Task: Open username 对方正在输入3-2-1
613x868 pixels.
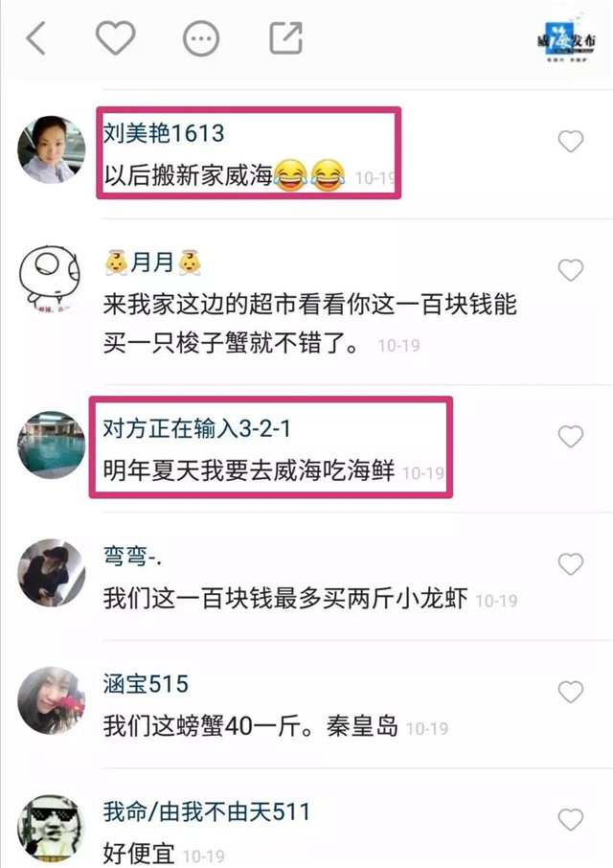Action: (197, 428)
